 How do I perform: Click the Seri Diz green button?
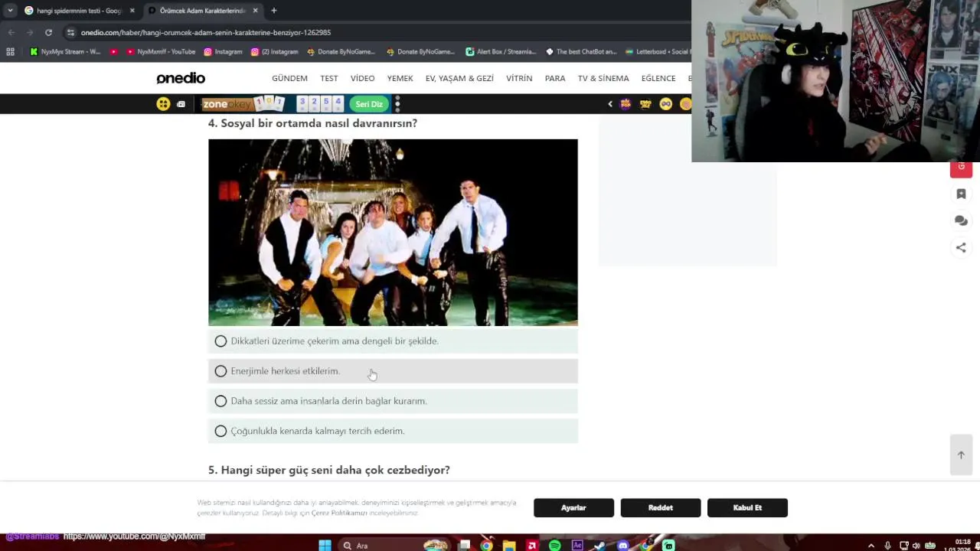point(369,104)
